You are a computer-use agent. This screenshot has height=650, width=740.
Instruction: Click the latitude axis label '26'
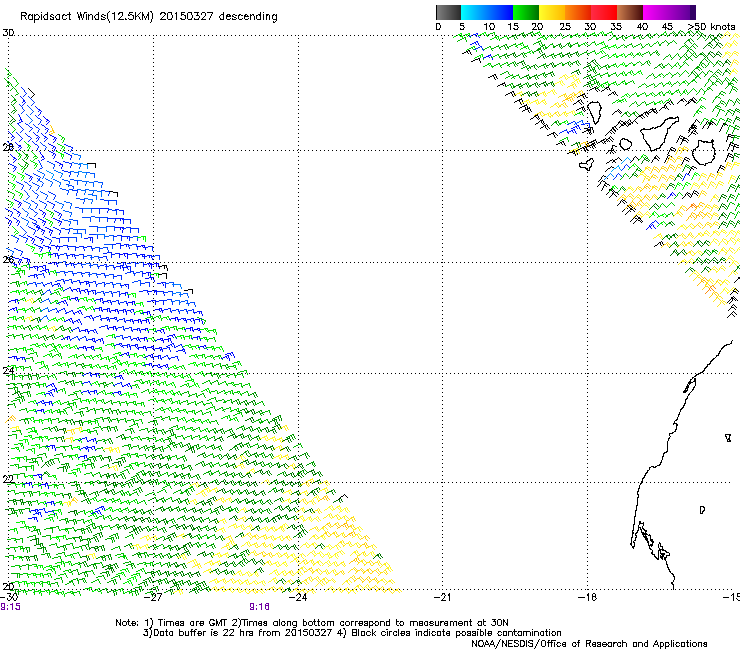pos(8,260)
